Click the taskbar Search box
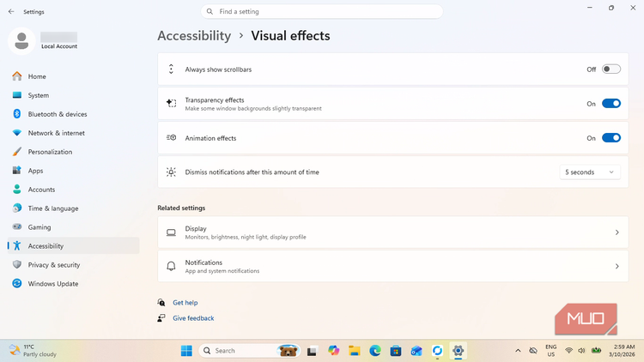Screen dimensions: 644x362 pos(250,351)
